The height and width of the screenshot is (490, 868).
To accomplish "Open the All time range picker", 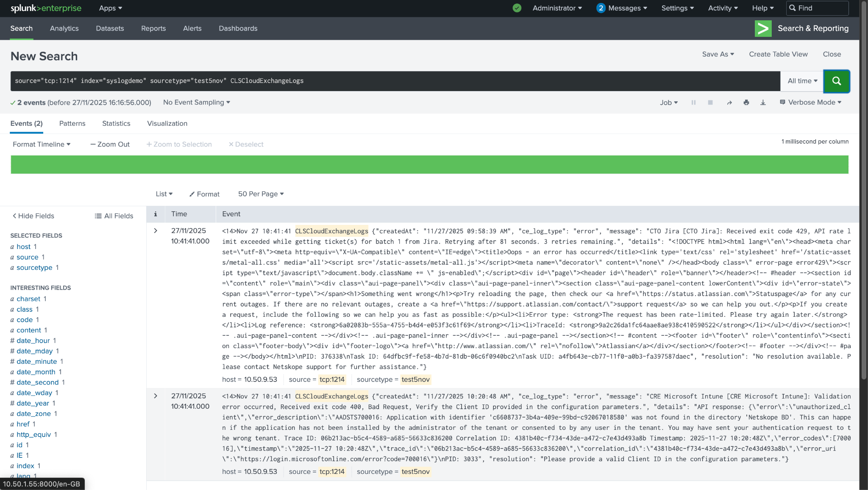I will (x=802, y=81).
